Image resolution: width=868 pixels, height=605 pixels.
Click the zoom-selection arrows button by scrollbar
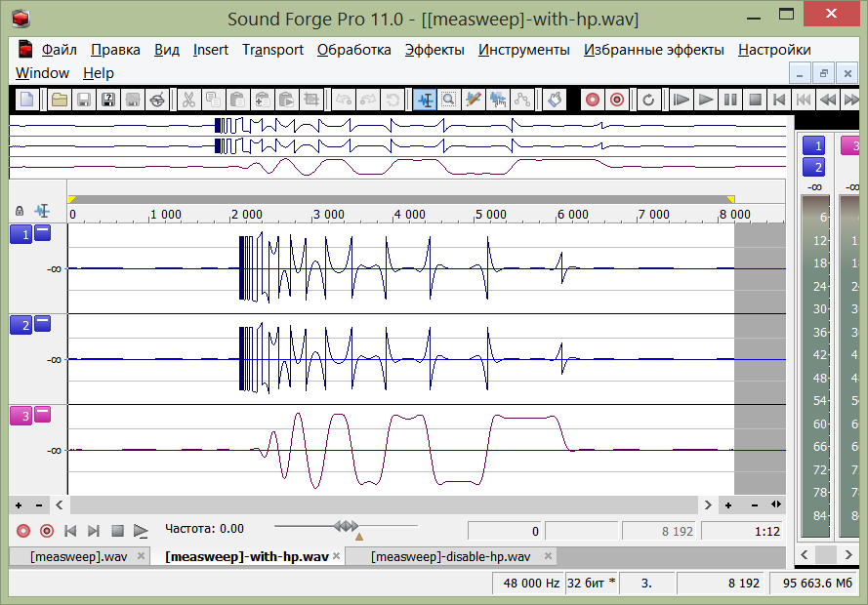click(776, 504)
